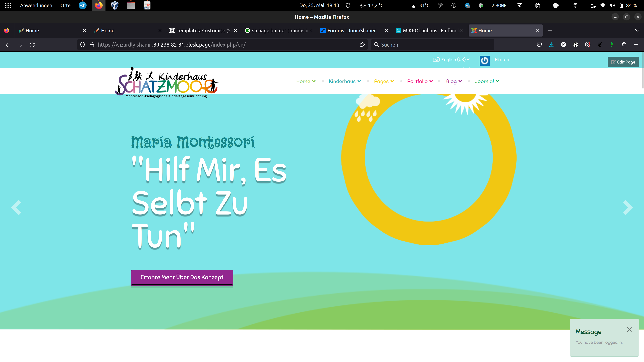Click the Telegram icon in top panel
The height and width of the screenshot is (362, 644).
click(x=83, y=5)
